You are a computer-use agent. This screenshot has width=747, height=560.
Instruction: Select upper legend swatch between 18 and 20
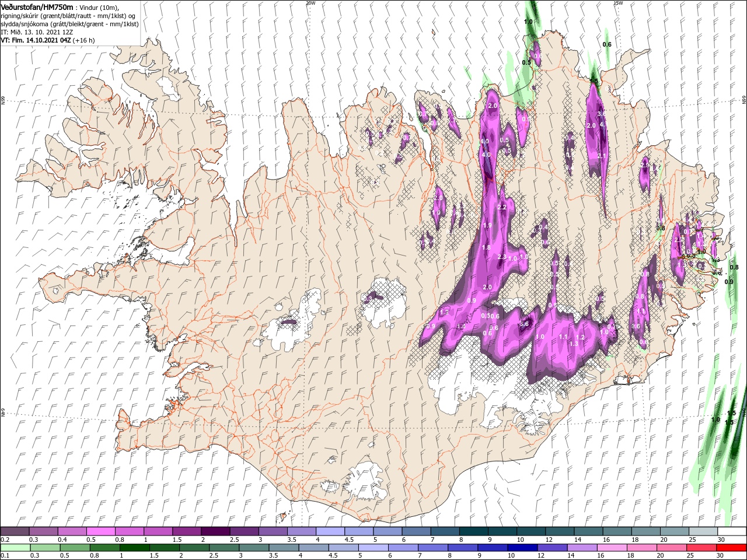click(646, 531)
